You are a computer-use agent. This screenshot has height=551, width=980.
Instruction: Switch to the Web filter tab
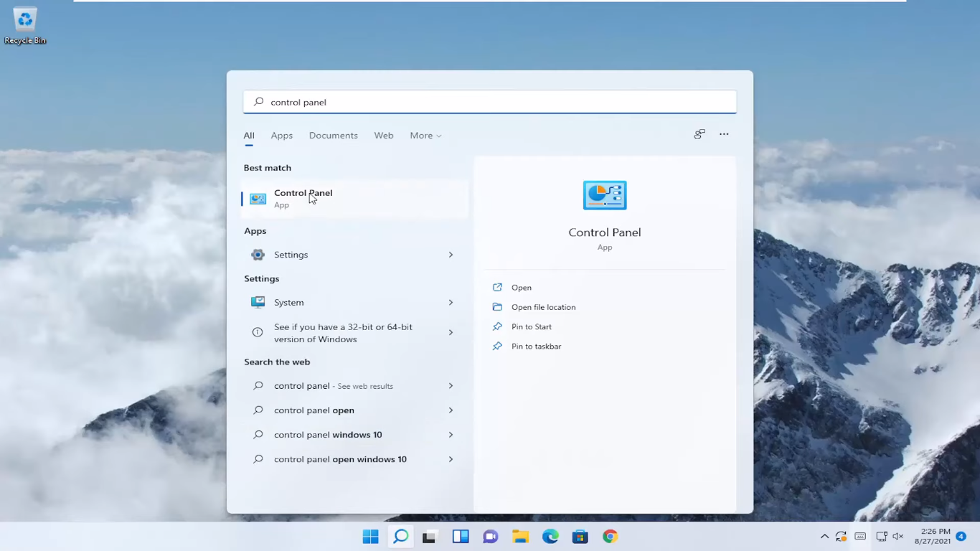(x=384, y=136)
